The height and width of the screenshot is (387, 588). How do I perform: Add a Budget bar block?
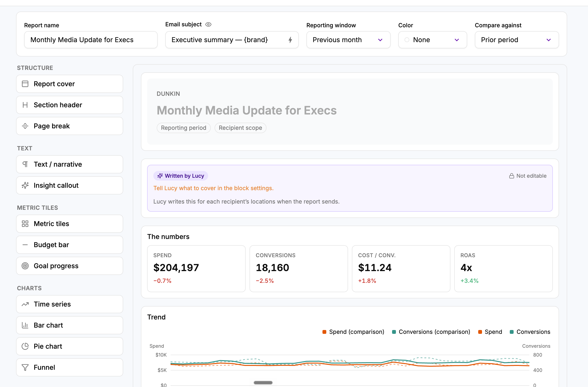point(70,245)
